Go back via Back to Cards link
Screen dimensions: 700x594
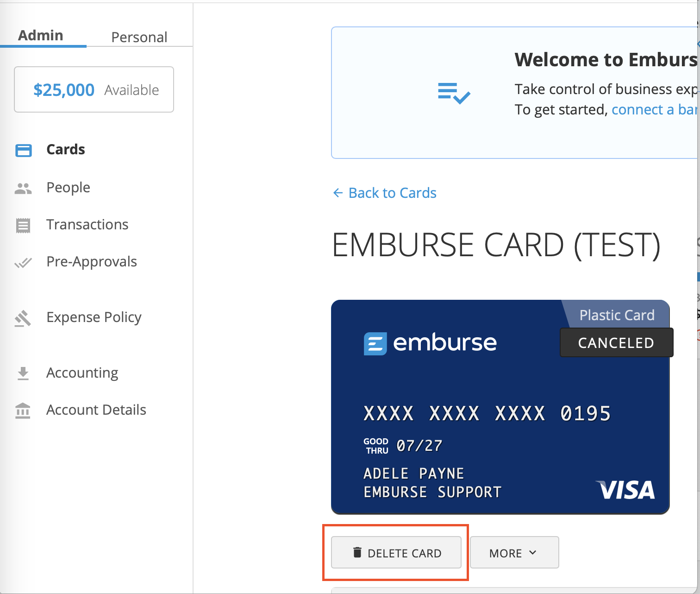click(x=385, y=193)
